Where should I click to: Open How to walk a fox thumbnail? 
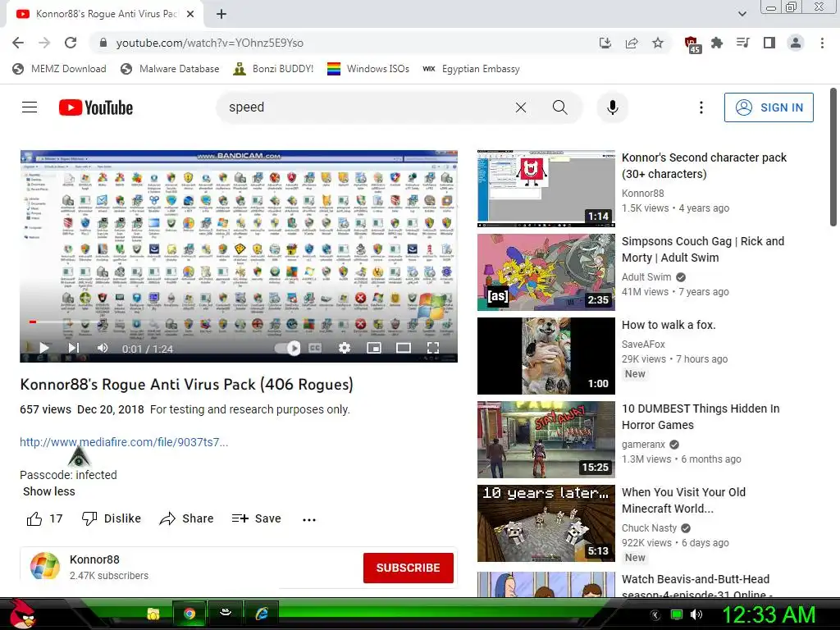[546, 356]
